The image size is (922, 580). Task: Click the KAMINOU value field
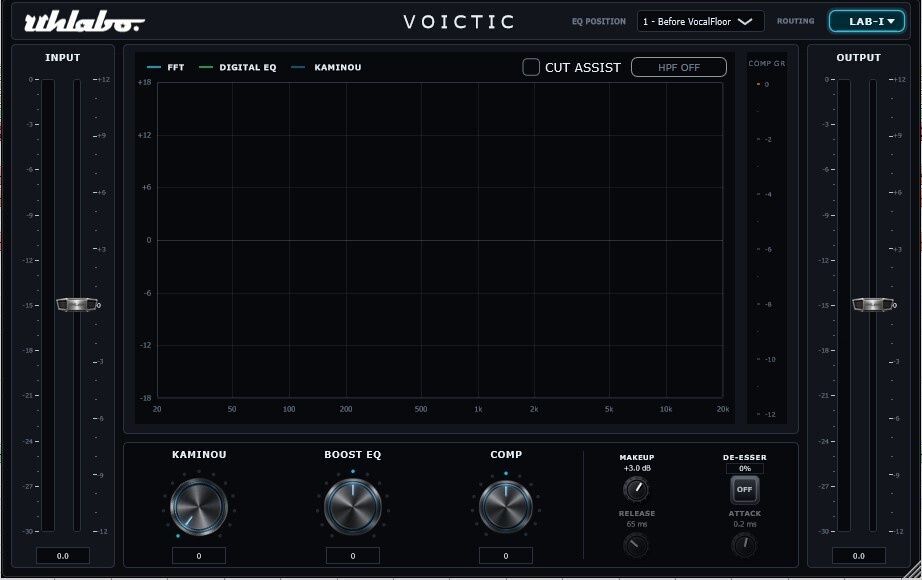click(199, 555)
